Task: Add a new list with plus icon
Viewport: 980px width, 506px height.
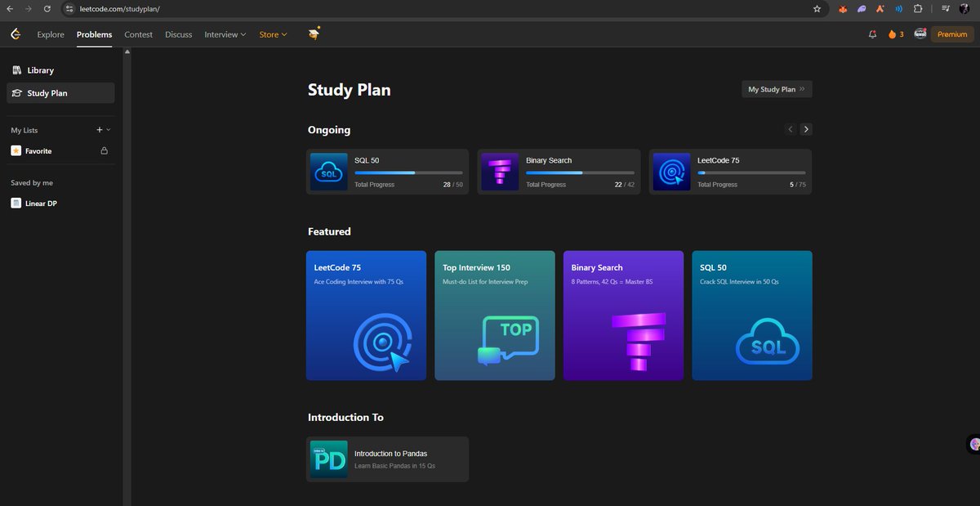Action: 100,130
